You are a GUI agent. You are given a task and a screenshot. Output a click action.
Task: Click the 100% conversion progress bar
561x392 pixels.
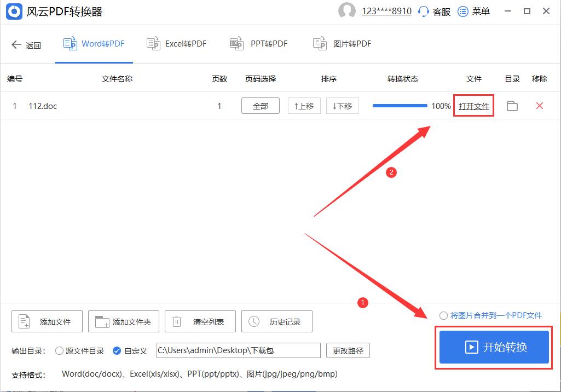[400, 105]
